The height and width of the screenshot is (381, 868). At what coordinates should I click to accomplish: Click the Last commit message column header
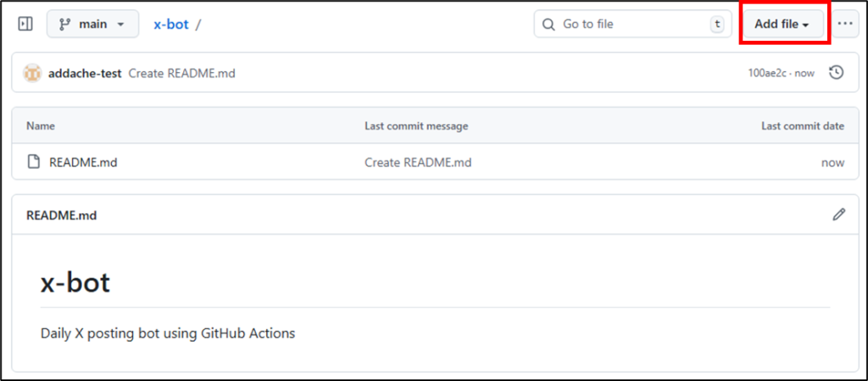tap(416, 126)
